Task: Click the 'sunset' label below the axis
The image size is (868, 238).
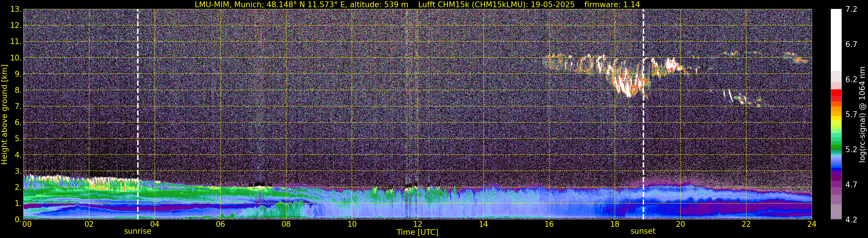Action: point(643,231)
